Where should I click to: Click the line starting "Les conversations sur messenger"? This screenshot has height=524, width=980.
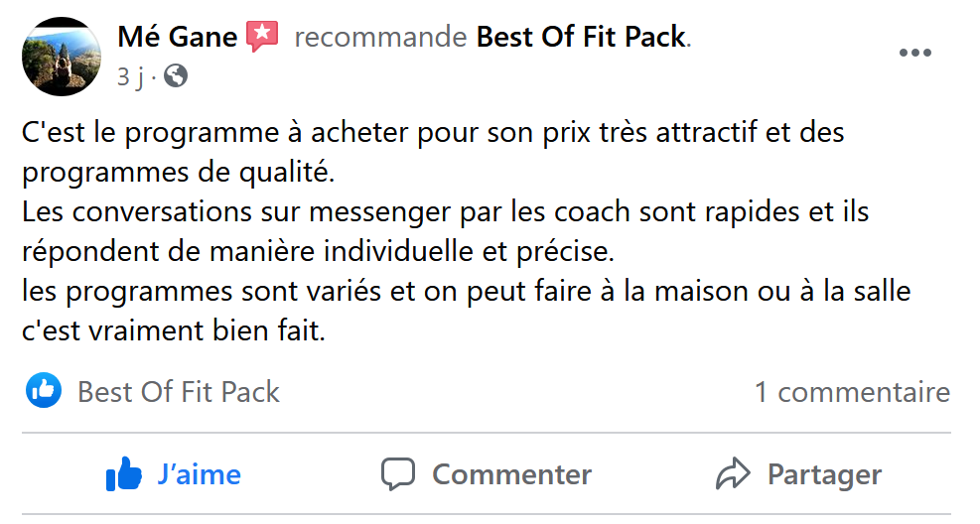click(445, 213)
